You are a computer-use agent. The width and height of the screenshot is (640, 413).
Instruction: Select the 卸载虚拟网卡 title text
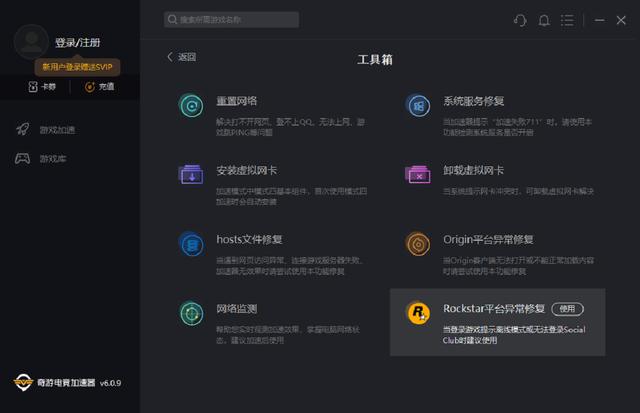click(473, 170)
